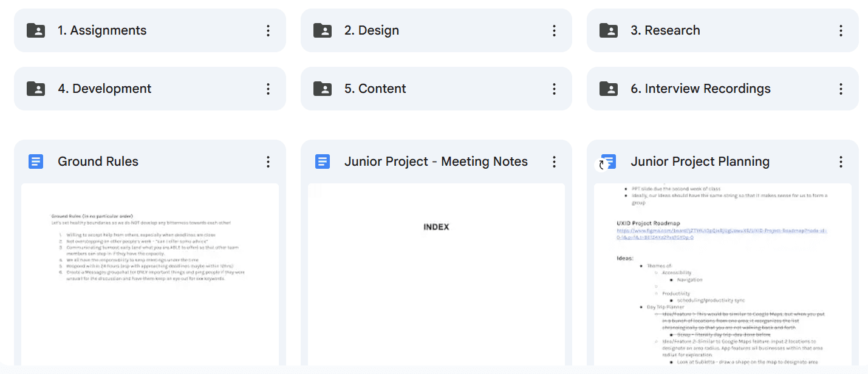Click Junior Project Planning three-dot menu

[841, 161]
